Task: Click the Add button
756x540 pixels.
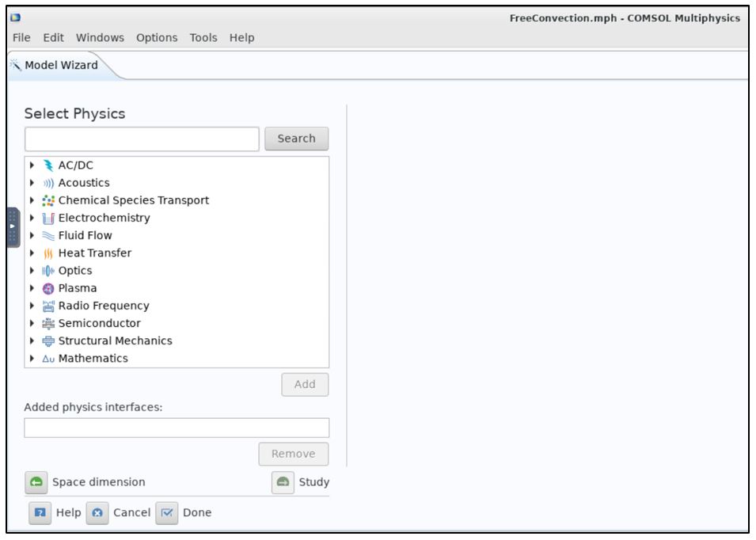Action: pyautogui.click(x=305, y=385)
